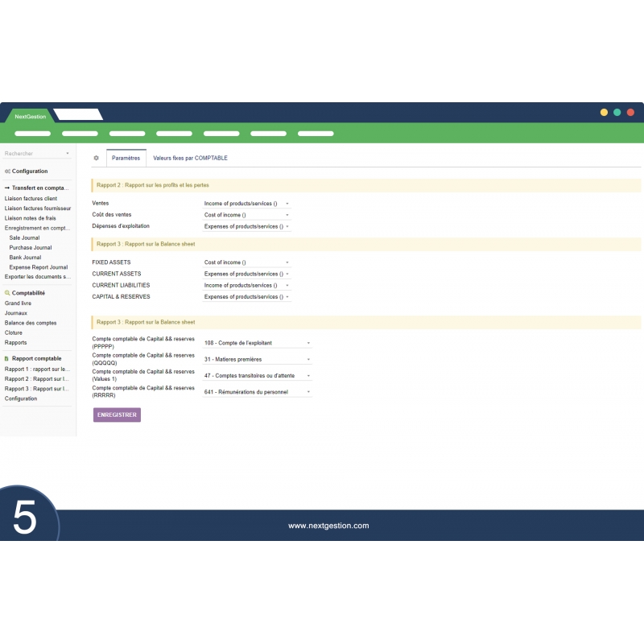
Task: Click the Transfert en compta arrow icon
Action: [7, 188]
